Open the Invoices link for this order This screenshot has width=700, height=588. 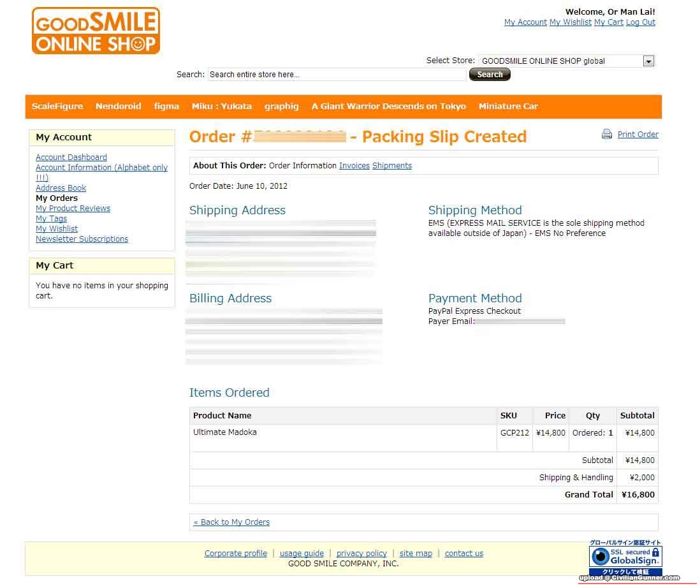click(x=354, y=166)
